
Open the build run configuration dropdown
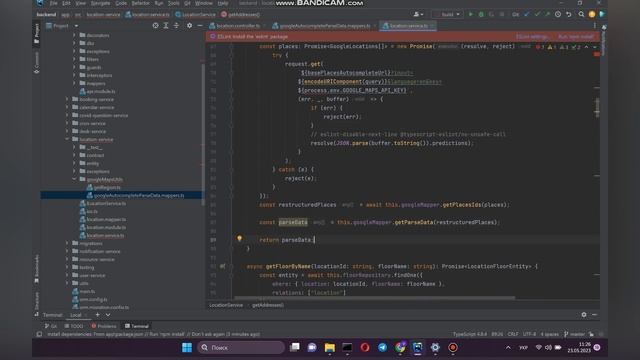tap(448, 14)
